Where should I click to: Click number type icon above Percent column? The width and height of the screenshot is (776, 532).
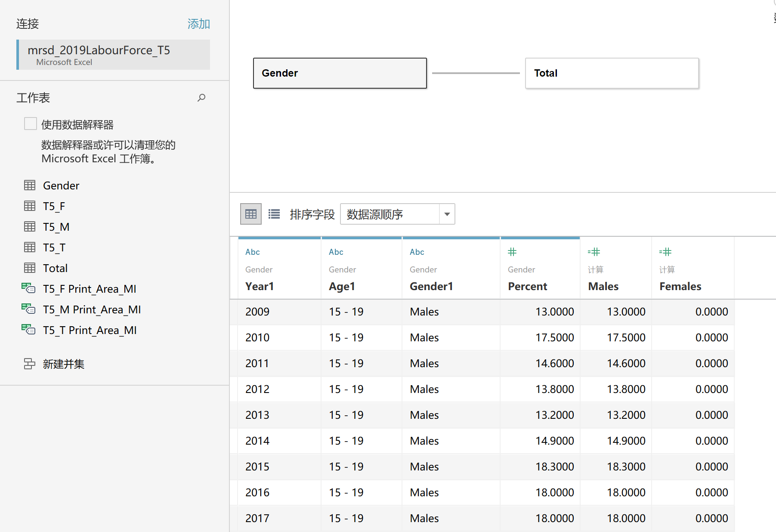click(512, 252)
